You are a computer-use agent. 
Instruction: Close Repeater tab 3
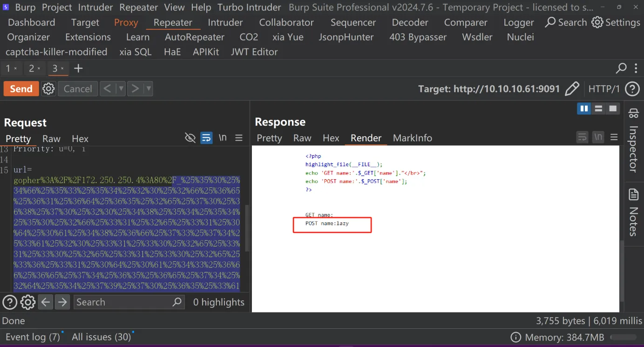[x=62, y=68]
